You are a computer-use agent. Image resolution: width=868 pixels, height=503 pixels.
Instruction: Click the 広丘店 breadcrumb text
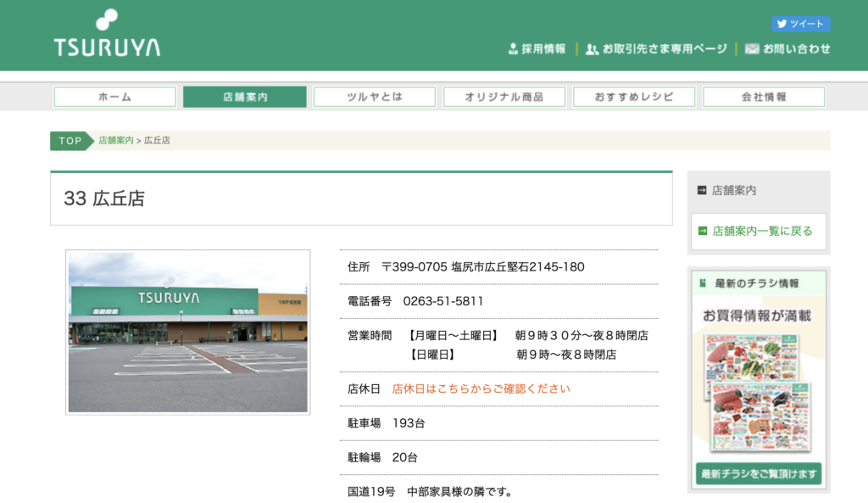(x=157, y=141)
